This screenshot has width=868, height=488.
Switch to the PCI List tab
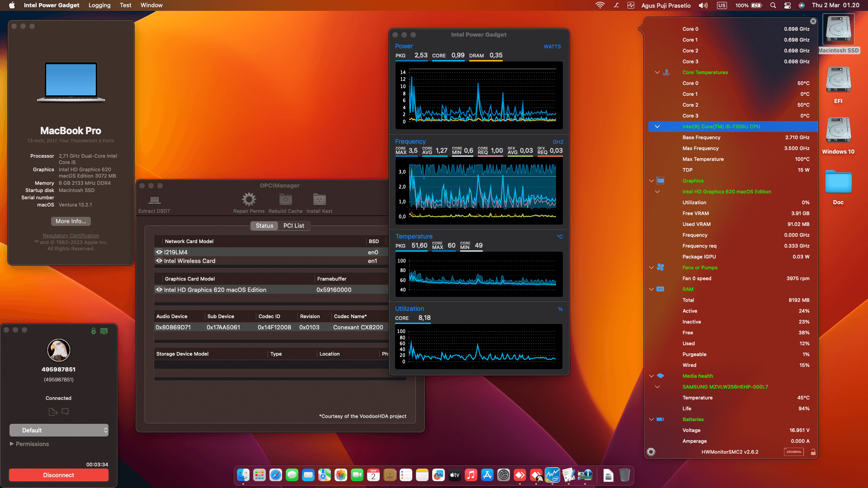click(x=294, y=225)
